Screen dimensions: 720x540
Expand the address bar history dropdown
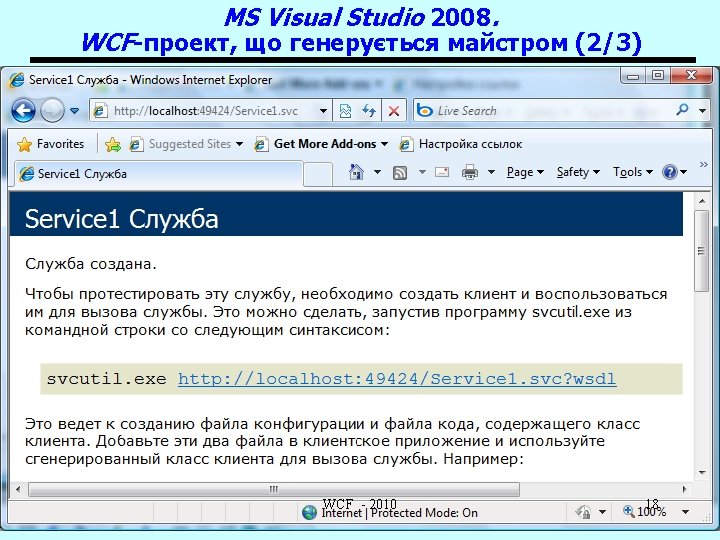[x=323, y=111]
